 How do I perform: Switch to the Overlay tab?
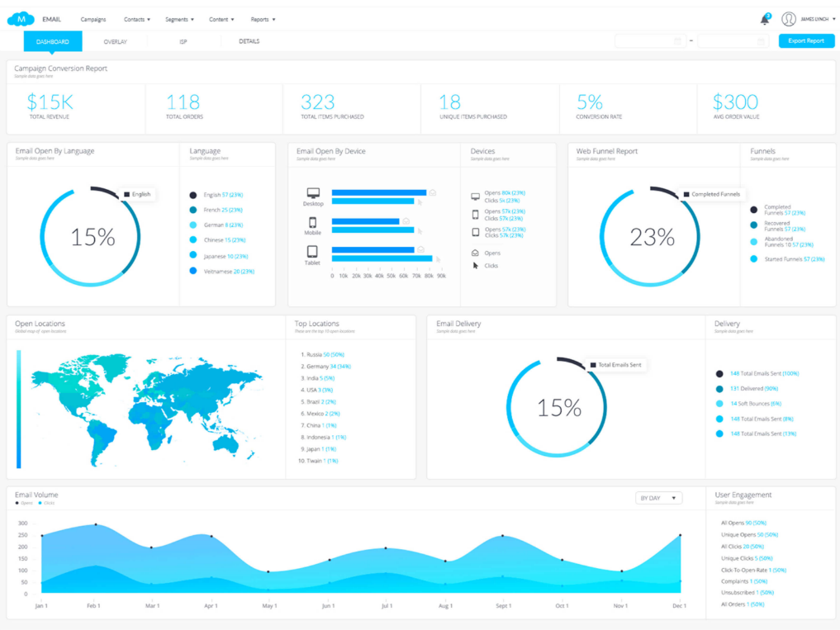click(x=115, y=41)
